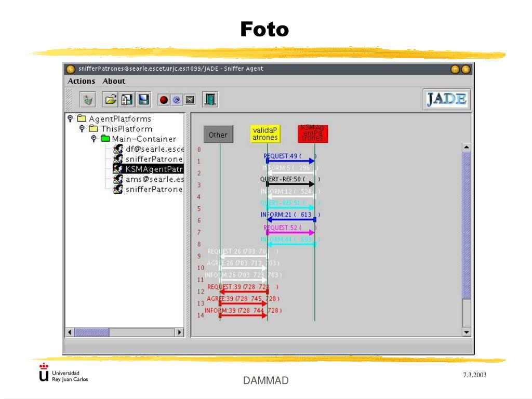Click the cyan INFORM:44 message
The height and width of the screenshot is (399, 532).
(291, 244)
